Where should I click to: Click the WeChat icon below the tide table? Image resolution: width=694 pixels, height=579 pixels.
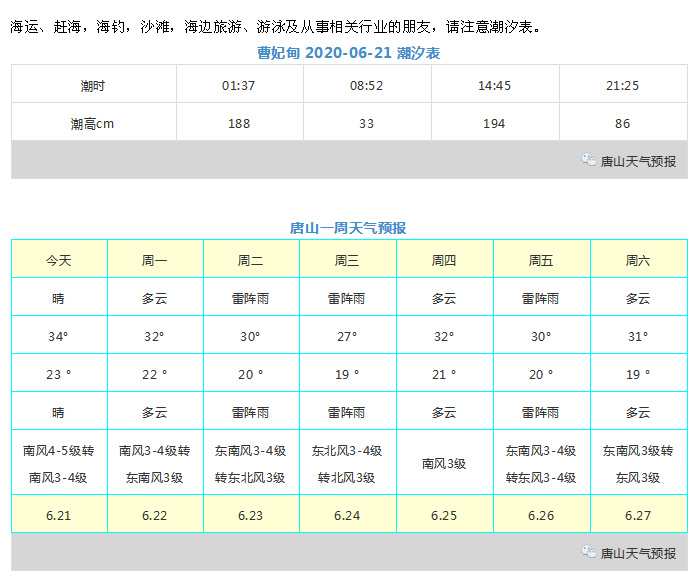[x=589, y=160]
